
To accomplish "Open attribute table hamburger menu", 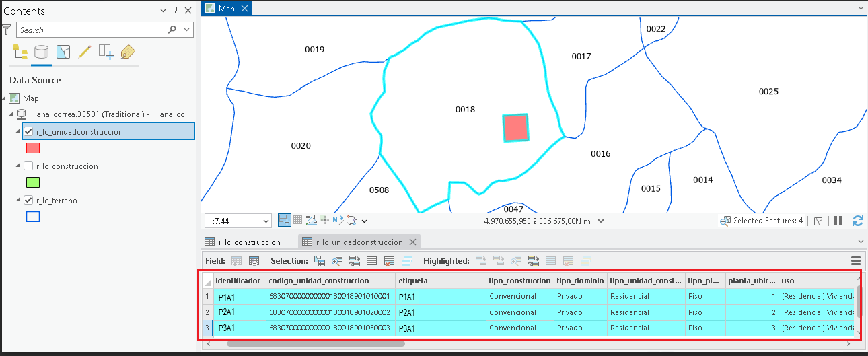I will coord(856,261).
